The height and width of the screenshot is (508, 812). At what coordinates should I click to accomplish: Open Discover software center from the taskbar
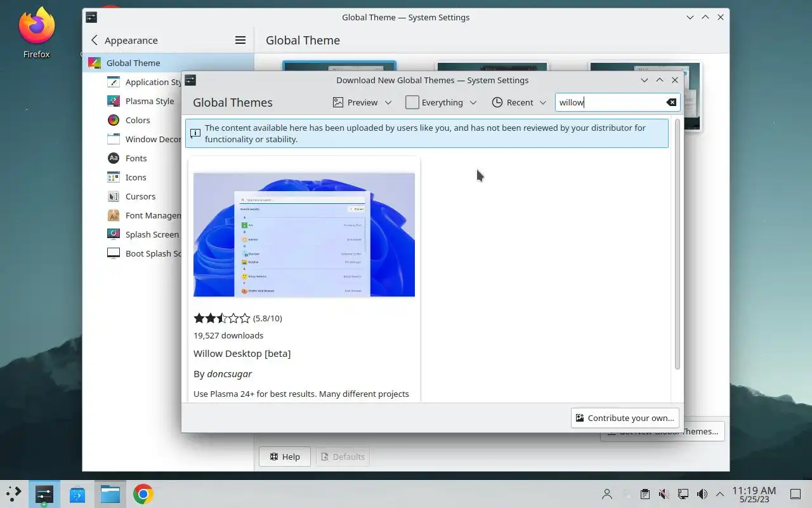coord(77,494)
